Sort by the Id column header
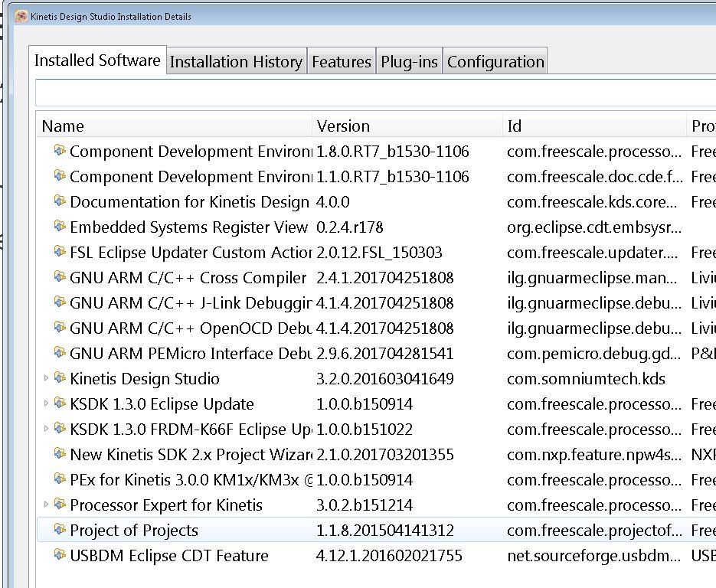Image resolution: width=716 pixels, height=588 pixels. [594, 126]
